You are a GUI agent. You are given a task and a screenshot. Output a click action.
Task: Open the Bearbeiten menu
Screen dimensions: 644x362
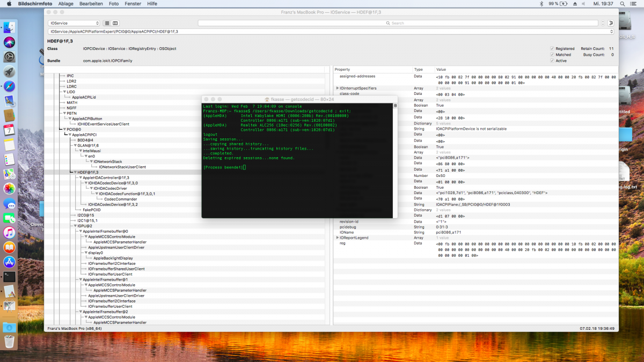coord(91,4)
